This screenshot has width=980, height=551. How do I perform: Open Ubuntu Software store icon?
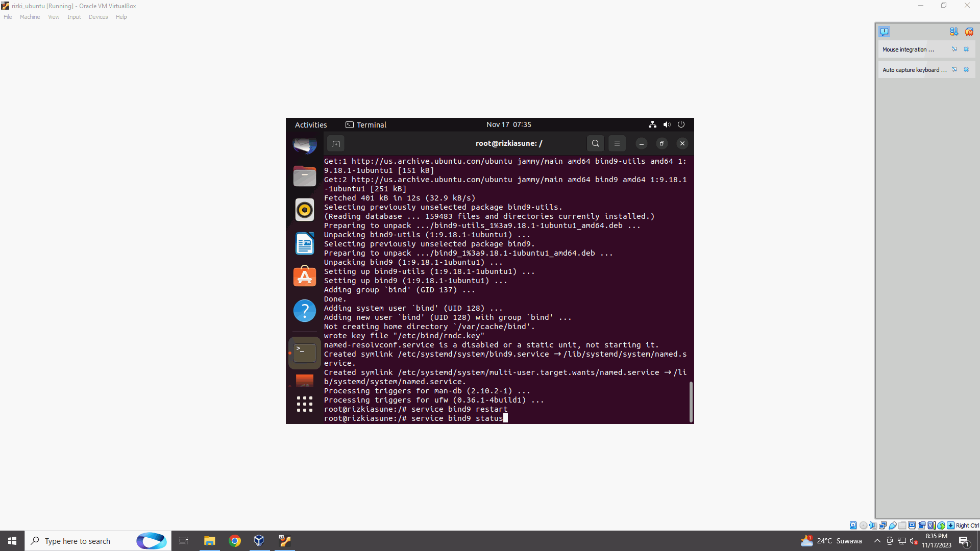coord(305,276)
